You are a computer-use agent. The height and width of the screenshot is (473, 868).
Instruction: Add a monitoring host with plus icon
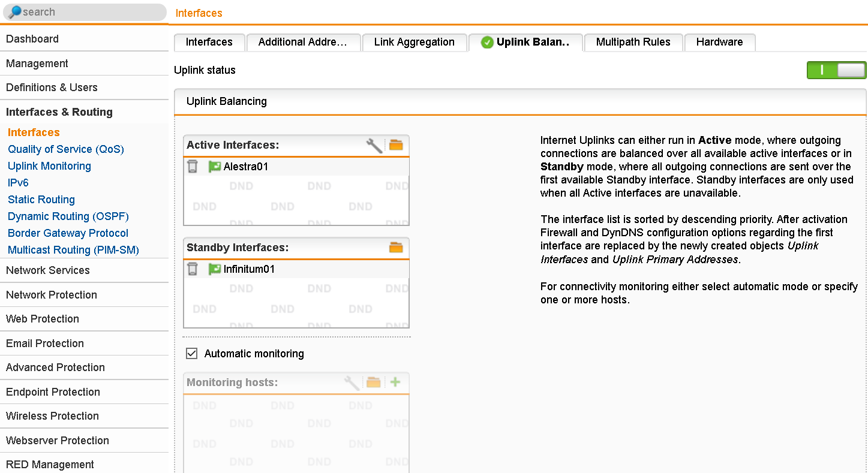click(395, 382)
